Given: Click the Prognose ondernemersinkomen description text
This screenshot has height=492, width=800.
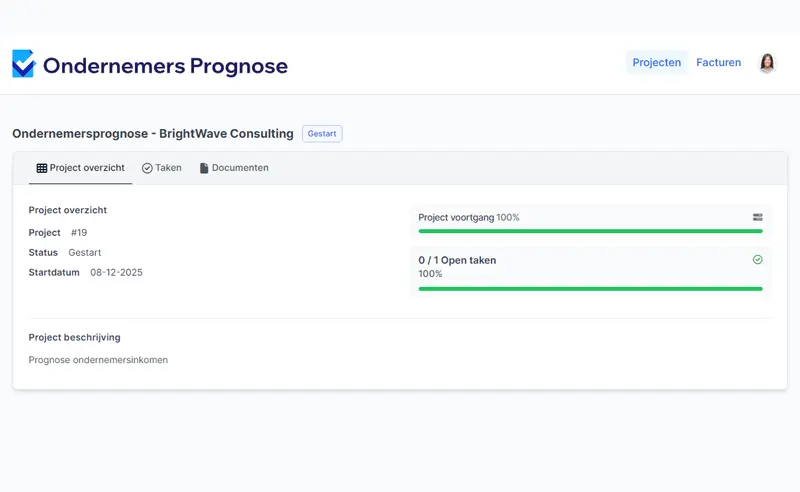Looking at the screenshot, I should (x=98, y=360).
